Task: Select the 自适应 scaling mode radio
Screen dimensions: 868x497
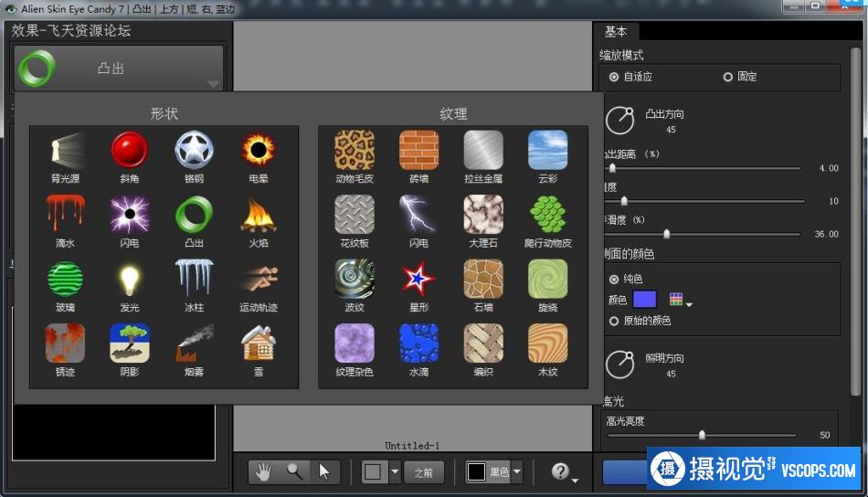Action: coord(613,77)
